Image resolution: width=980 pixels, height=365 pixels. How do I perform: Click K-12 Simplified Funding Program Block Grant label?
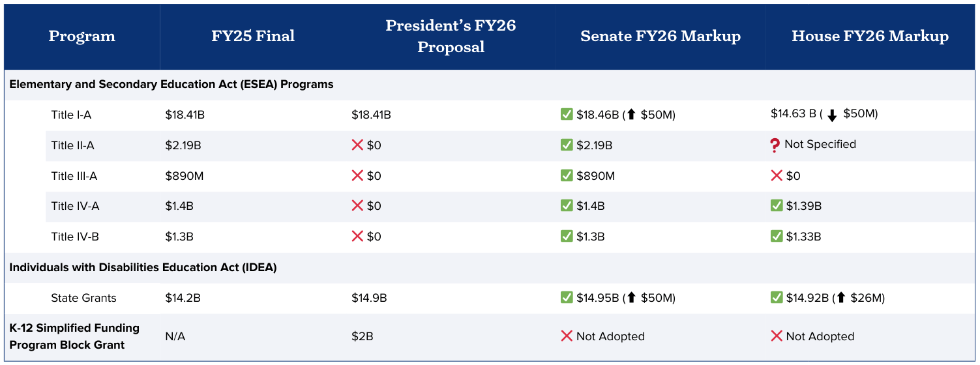74,336
